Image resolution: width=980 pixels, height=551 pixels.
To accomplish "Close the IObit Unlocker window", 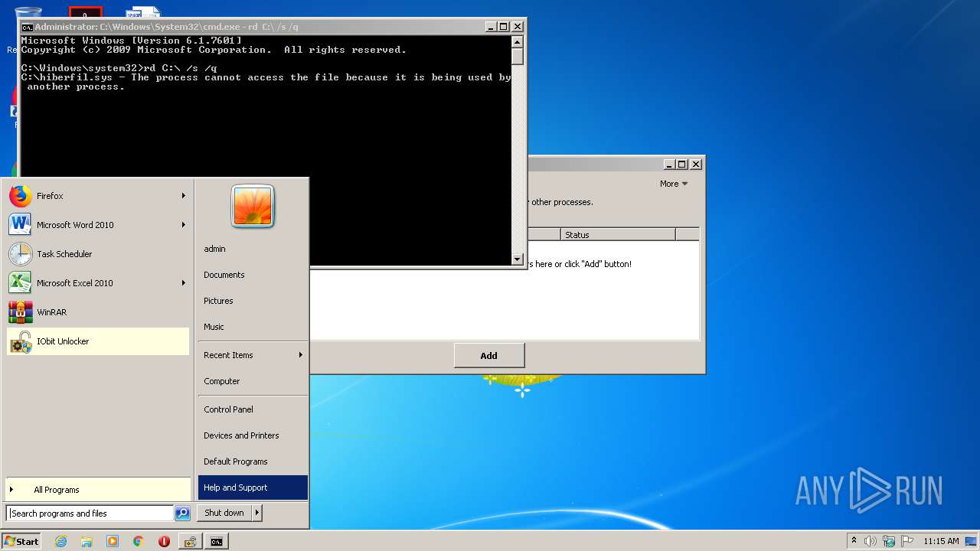I will (696, 164).
